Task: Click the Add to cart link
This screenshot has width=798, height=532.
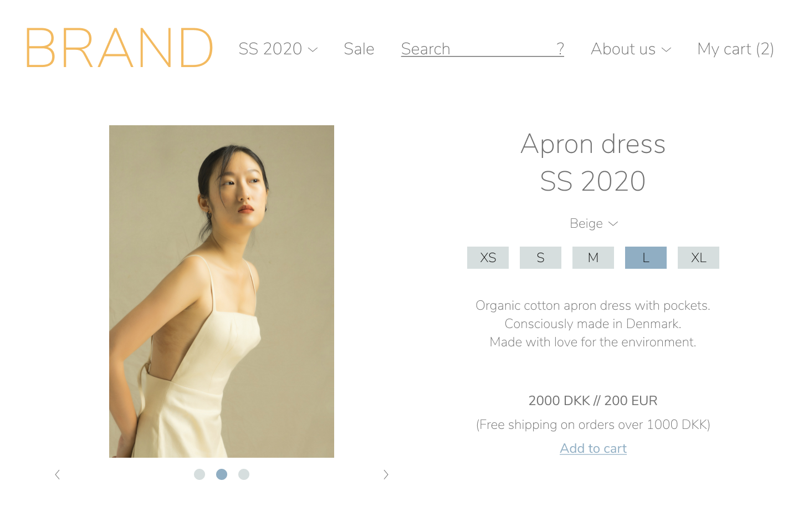Action: point(593,448)
